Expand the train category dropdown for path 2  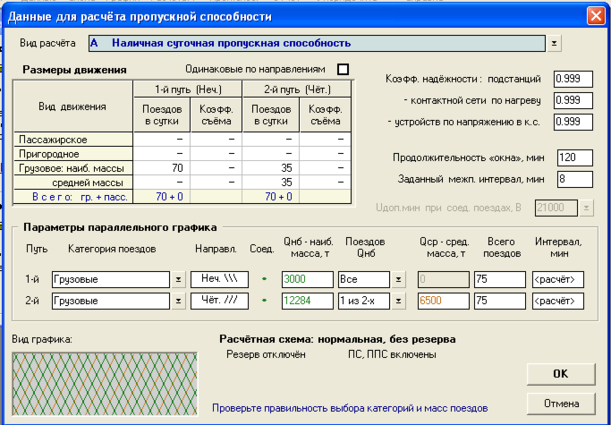178,300
